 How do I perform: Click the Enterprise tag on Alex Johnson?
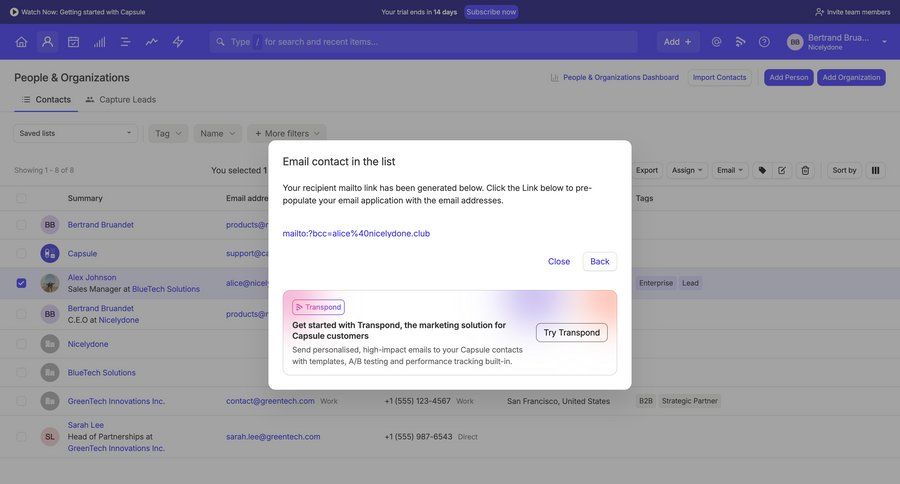[x=655, y=283]
